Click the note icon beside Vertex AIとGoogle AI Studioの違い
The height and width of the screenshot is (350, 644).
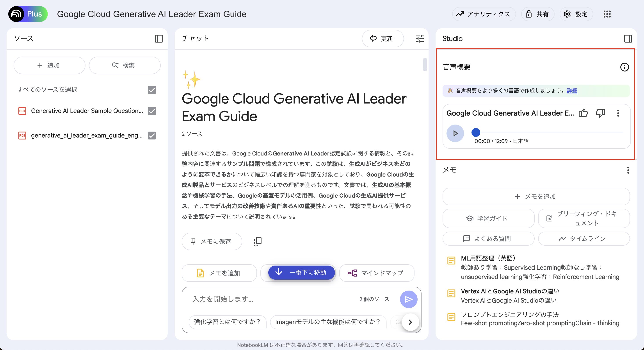(x=451, y=293)
